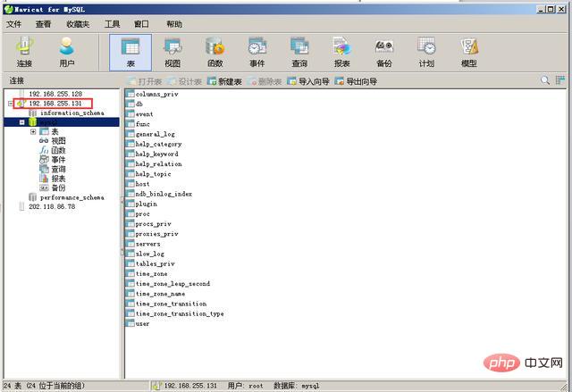
Task: Select the help_relation table
Action: [x=158, y=164]
